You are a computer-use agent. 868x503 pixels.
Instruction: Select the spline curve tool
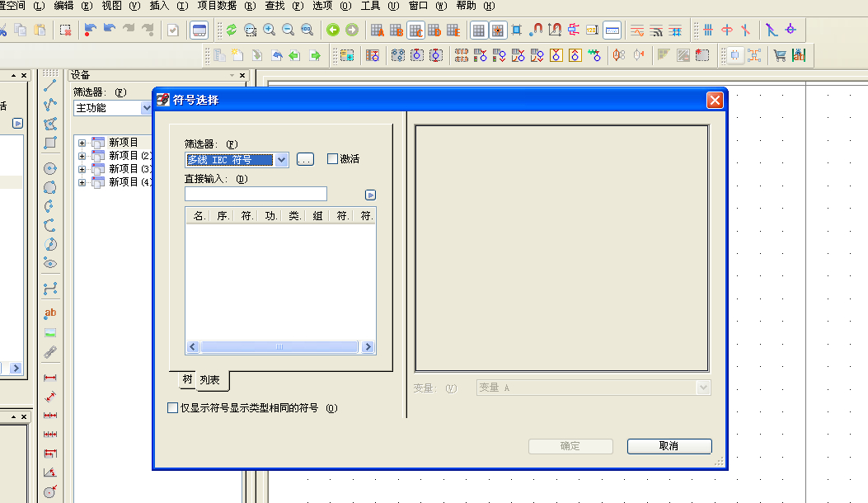[49, 289]
